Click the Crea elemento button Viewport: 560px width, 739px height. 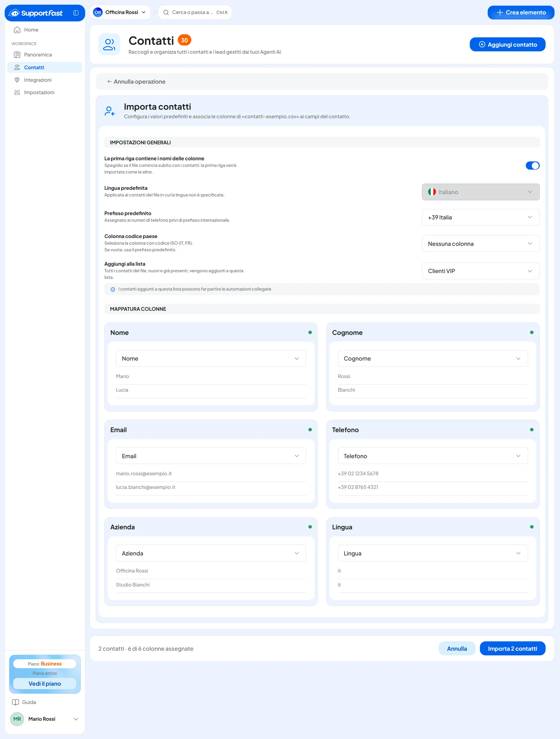521,12
